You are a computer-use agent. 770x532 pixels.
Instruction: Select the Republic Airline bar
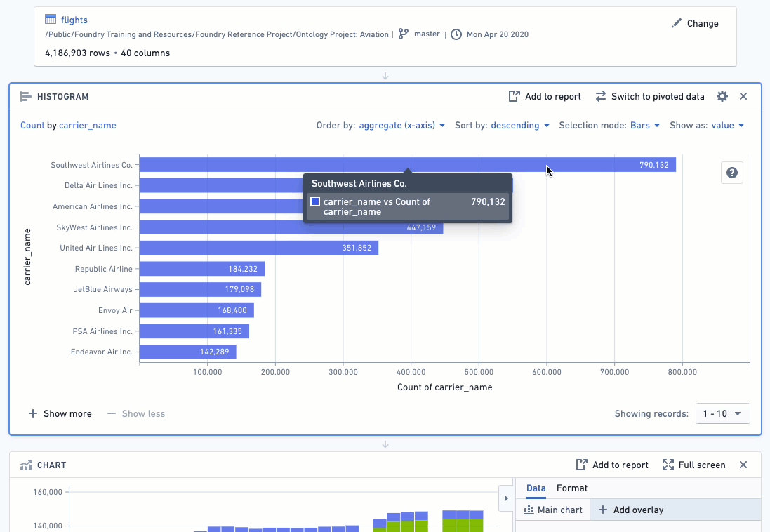coord(202,269)
